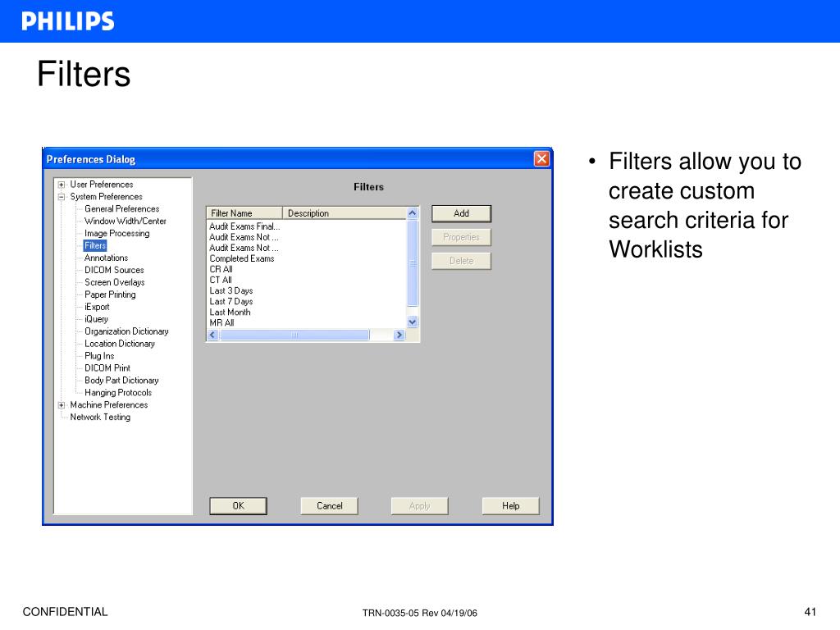Select Paper Printing tree item
The height and width of the screenshot is (630, 840).
[110, 295]
